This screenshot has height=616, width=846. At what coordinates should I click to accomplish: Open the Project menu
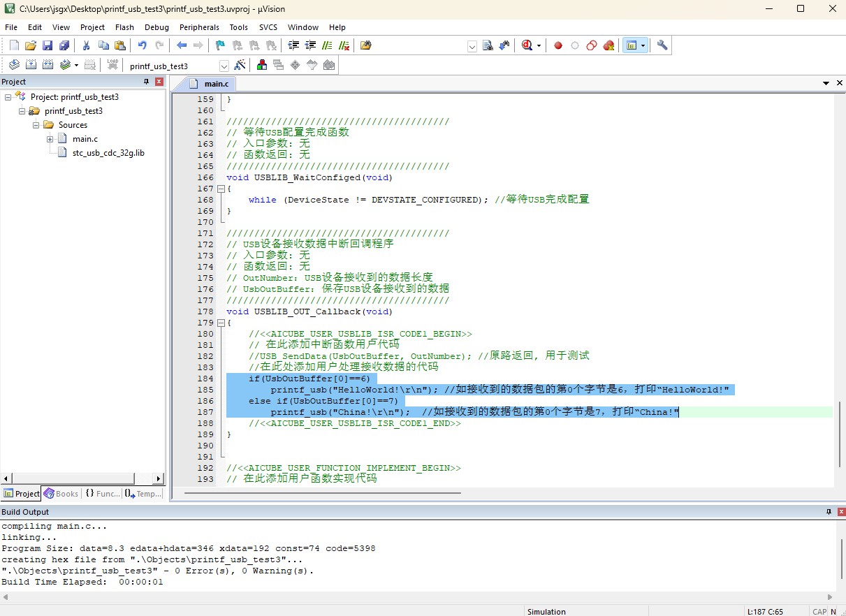point(92,27)
